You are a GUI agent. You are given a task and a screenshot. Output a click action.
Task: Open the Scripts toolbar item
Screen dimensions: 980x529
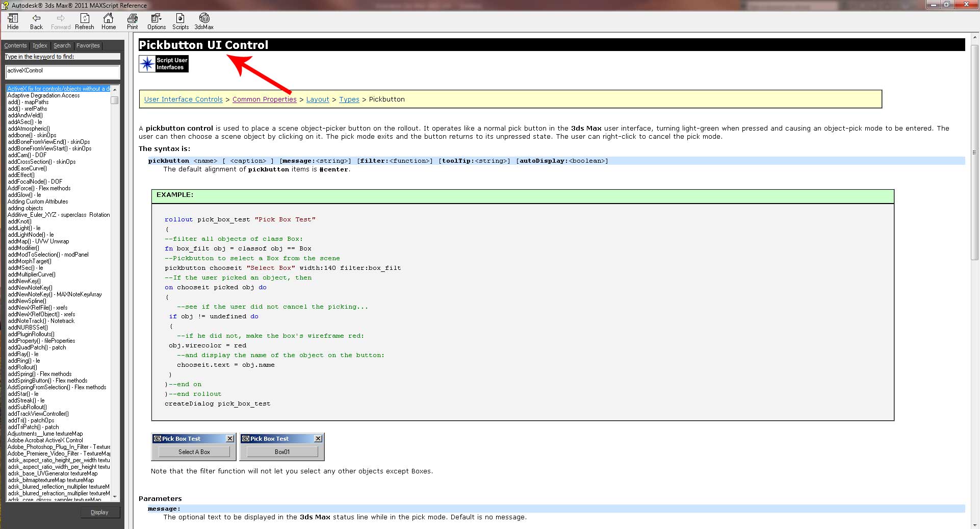pyautogui.click(x=180, y=21)
